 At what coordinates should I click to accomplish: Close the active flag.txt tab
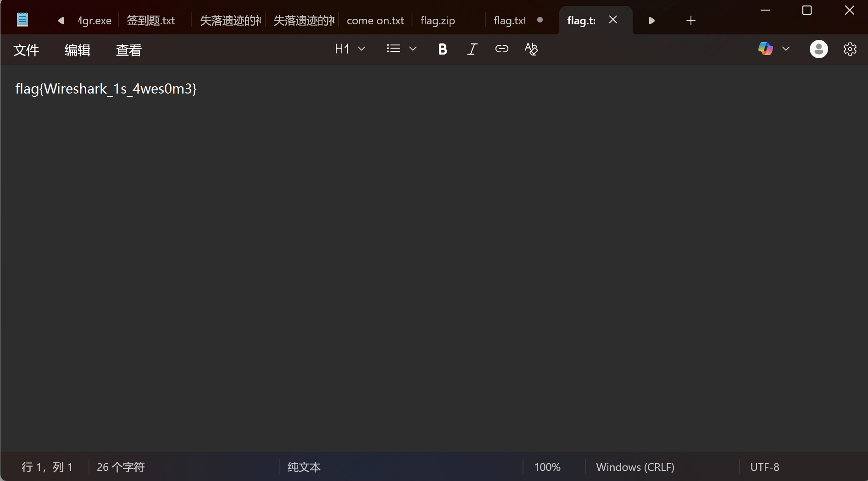click(613, 20)
